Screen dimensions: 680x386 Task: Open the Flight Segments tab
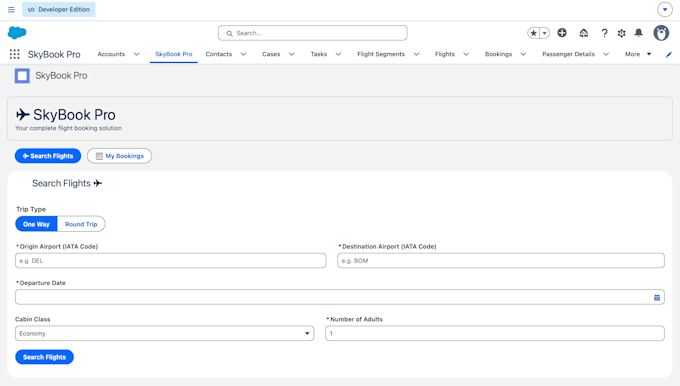[x=381, y=54]
